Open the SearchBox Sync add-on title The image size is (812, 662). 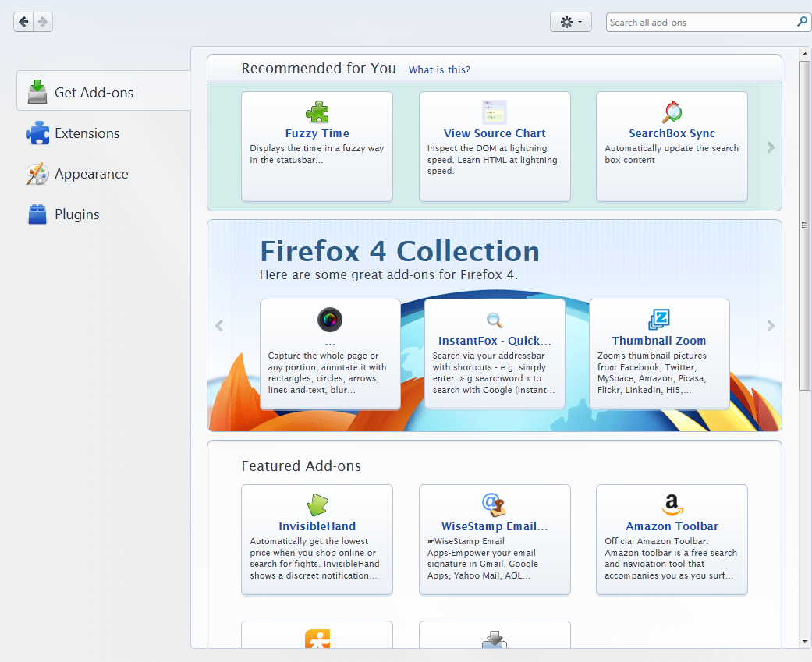point(672,133)
